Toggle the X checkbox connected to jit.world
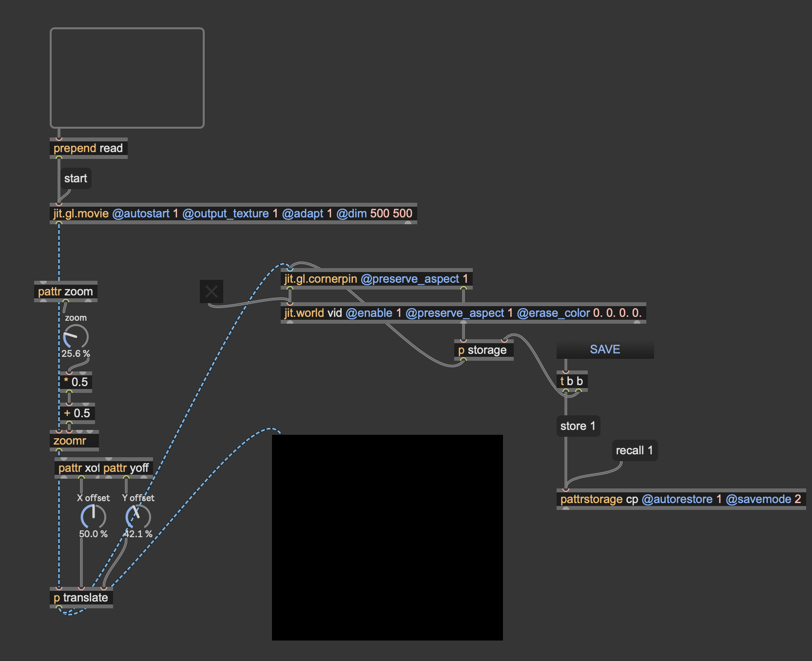 [x=212, y=292]
